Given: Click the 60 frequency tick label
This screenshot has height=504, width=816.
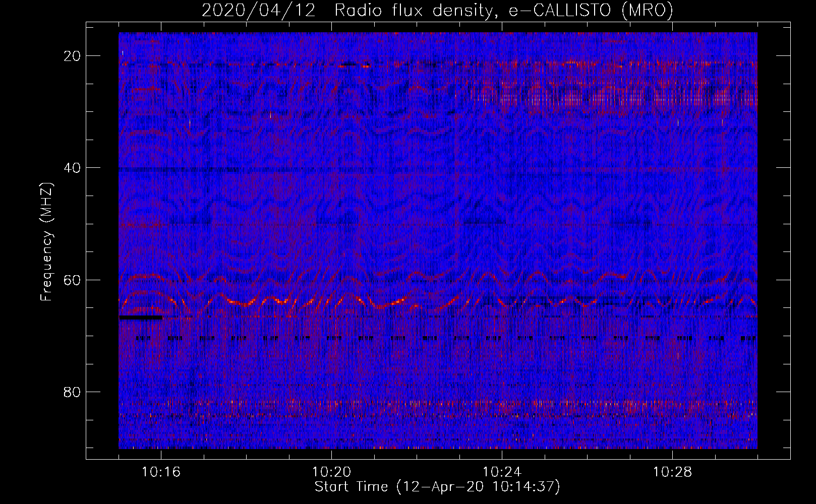Looking at the screenshot, I should (x=72, y=280).
